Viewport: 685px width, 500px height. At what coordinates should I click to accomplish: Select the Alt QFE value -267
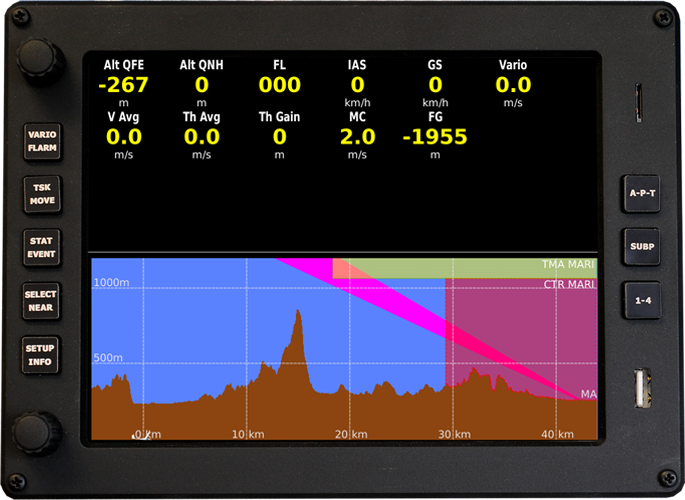tap(124, 85)
